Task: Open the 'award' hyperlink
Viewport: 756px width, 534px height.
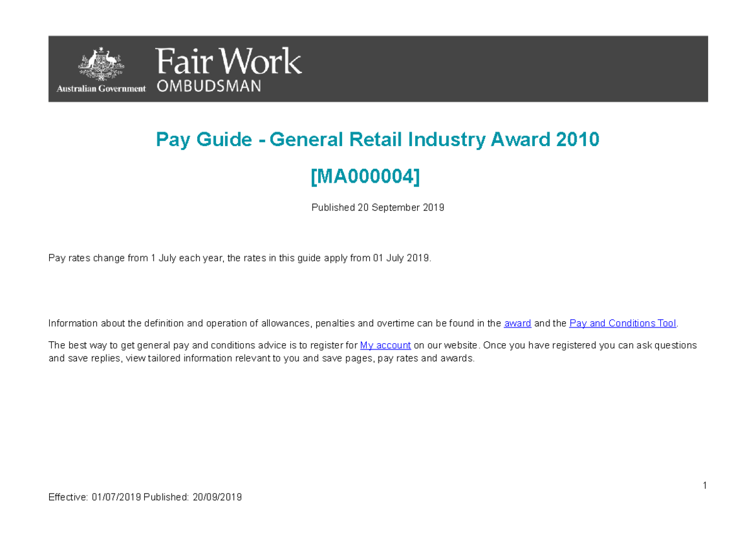Action: pyautogui.click(x=517, y=323)
